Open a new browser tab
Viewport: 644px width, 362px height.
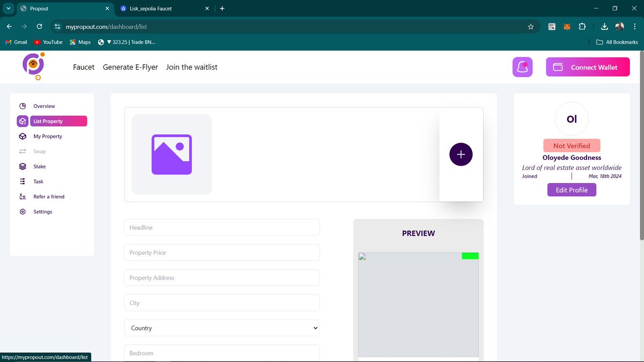coord(222,9)
